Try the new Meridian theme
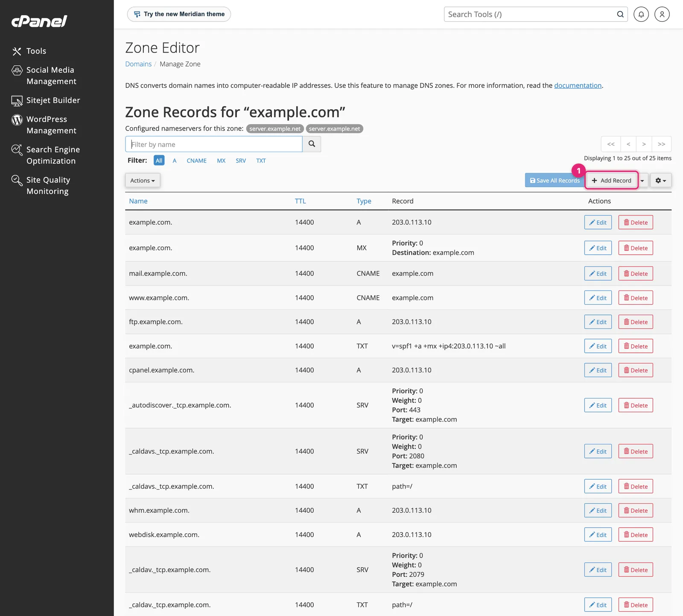This screenshot has width=683, height=616. point(179,14)
